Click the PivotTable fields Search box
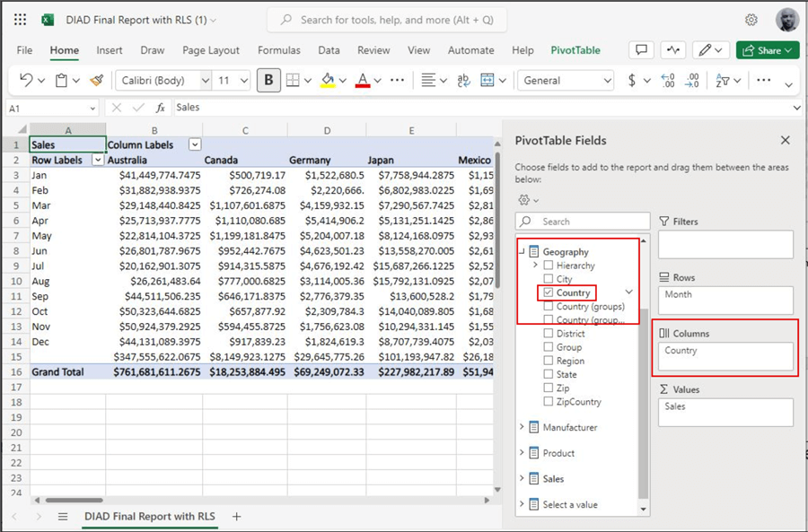The image size is (808, 532). [x=584, y=222]
